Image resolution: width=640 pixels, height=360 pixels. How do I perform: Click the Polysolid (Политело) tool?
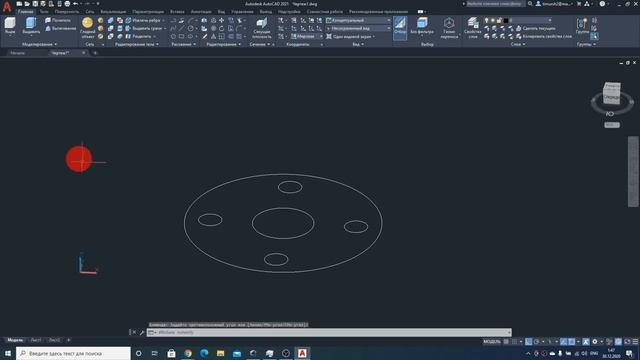coord(58,20)
